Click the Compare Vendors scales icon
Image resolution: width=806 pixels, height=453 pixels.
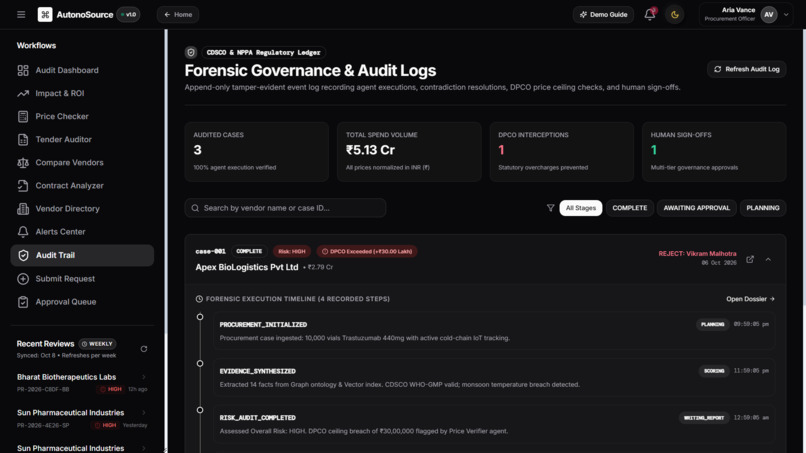point(23,162)
